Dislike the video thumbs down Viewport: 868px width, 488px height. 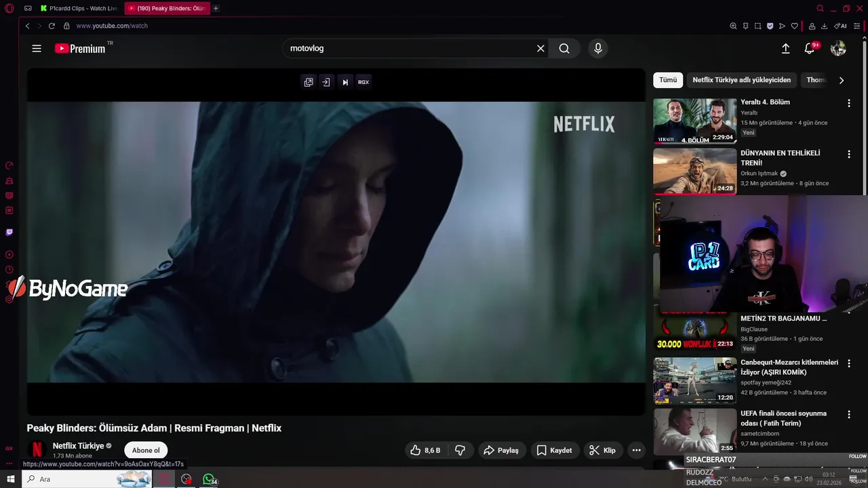pyautogui.click(x=460, y=450)
